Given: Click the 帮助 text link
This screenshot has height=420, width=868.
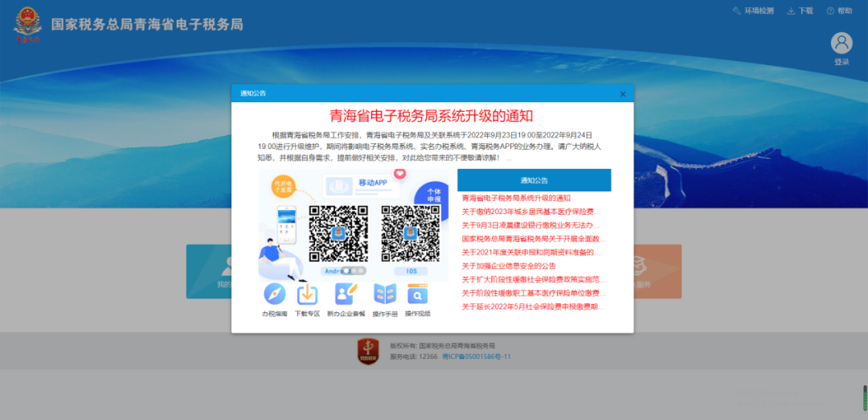Looking at the screenshot, I should pyautogui.click(x=845, y=11).
